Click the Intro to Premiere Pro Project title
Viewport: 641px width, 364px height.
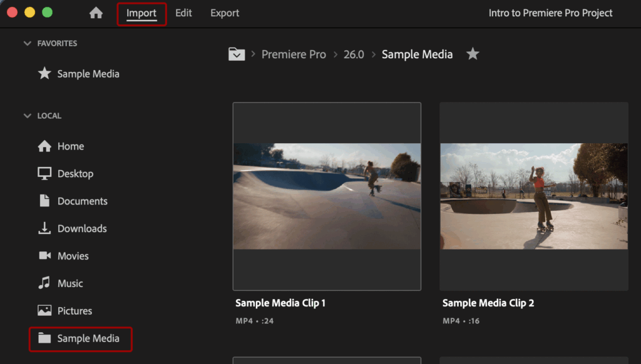point(550,13)
